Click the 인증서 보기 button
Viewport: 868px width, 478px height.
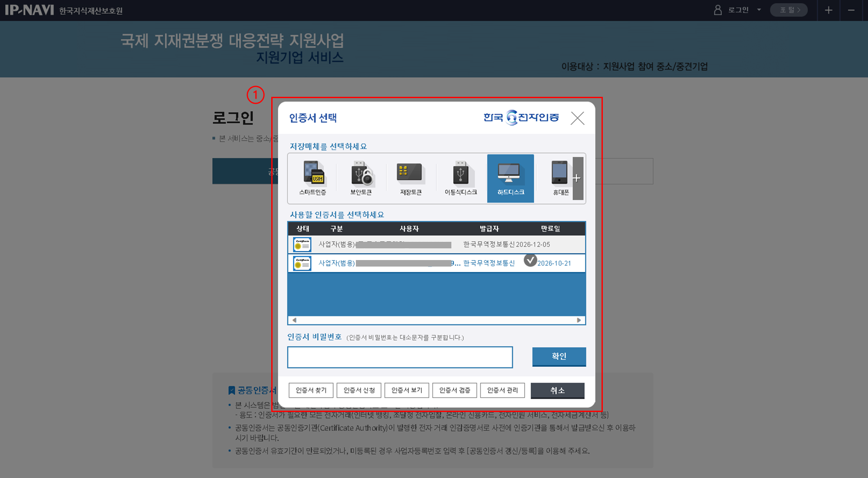tap(407, 390)
